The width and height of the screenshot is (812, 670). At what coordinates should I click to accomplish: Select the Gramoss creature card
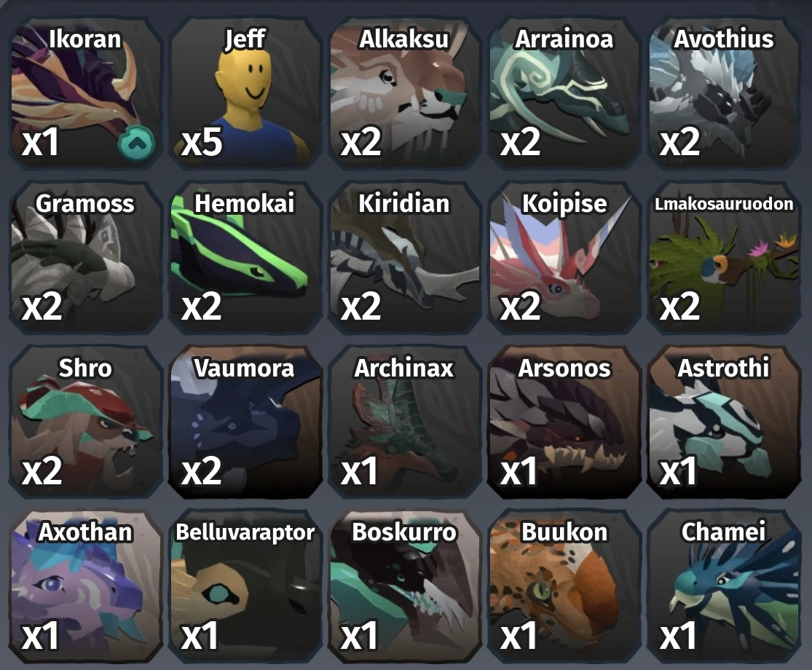tap(85, 257)
